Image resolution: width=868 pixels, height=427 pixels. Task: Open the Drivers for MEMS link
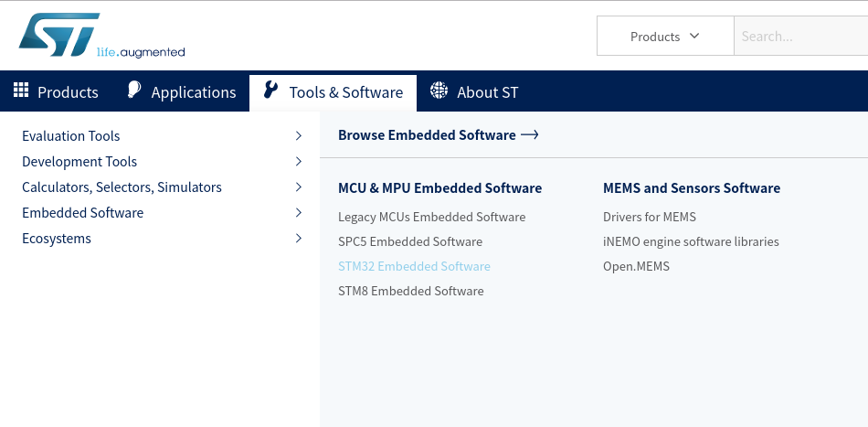click(650, 217)
